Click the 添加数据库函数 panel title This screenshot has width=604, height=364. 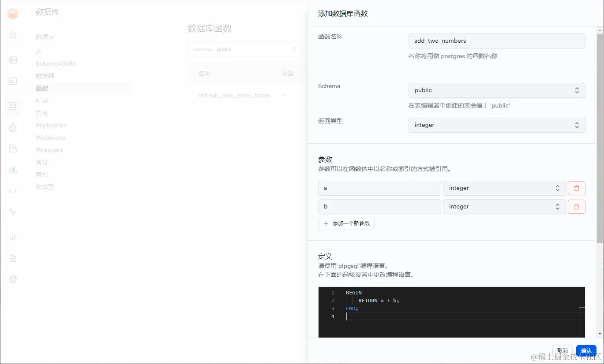pyautogui.click(x=343, y=14)
